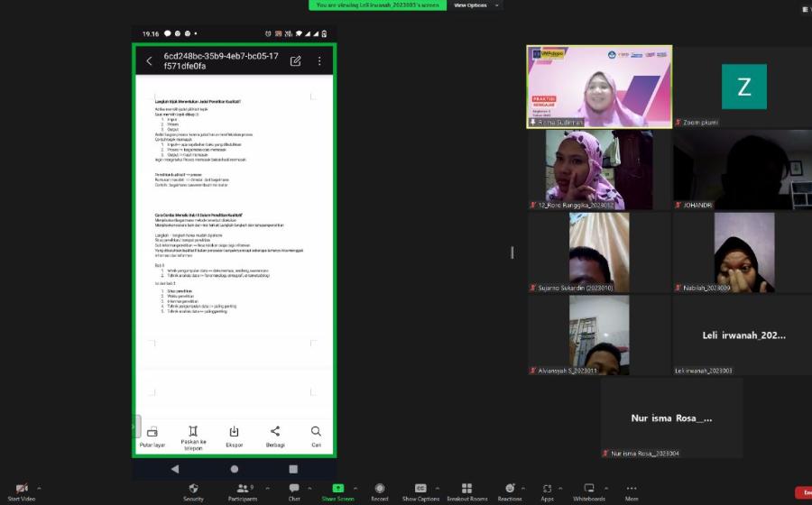Open three-dot menu in shared document header

pos(318,61)
